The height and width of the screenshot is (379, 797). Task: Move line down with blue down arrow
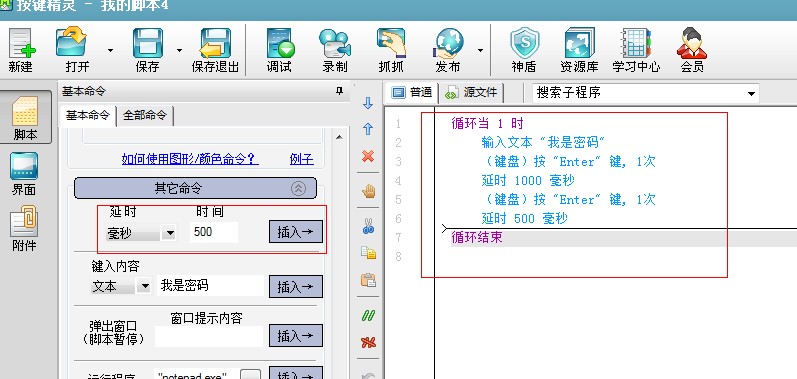pyautogui.click(x=368, y=104)
